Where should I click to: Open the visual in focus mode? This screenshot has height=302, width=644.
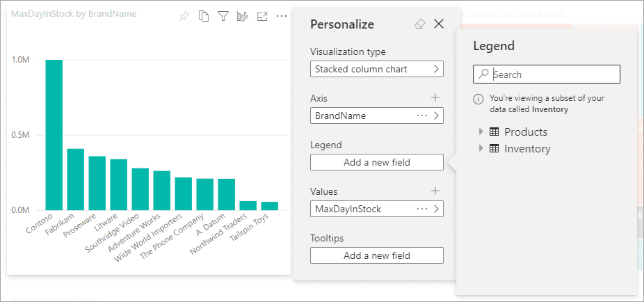point(262,16)
